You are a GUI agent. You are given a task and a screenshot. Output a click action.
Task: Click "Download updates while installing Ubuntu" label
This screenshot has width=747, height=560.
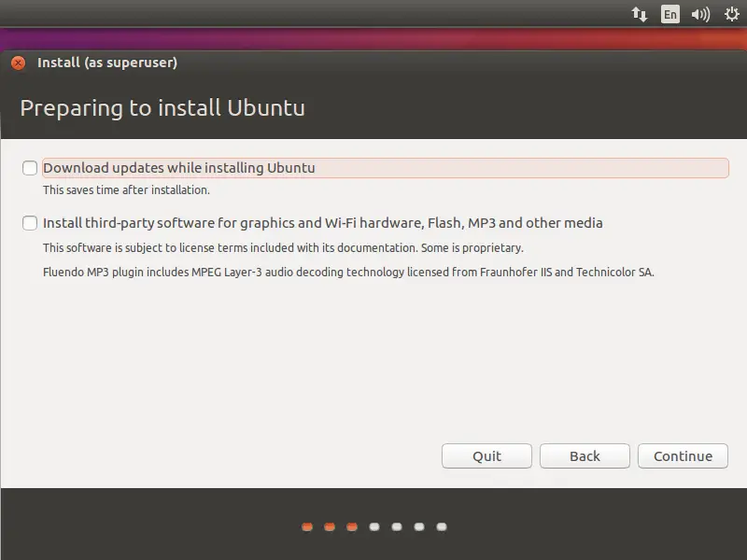(x=179, y=168)
